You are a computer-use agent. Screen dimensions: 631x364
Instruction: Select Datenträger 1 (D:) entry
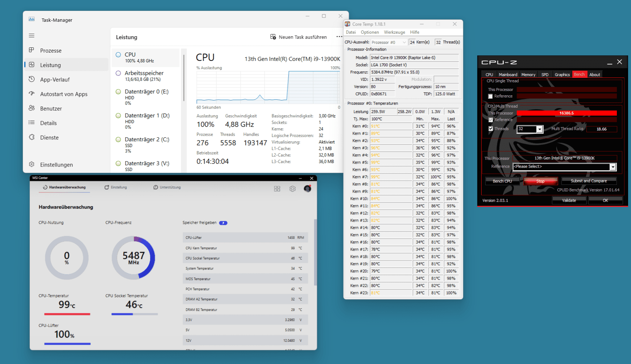click(x=146, y=121)
